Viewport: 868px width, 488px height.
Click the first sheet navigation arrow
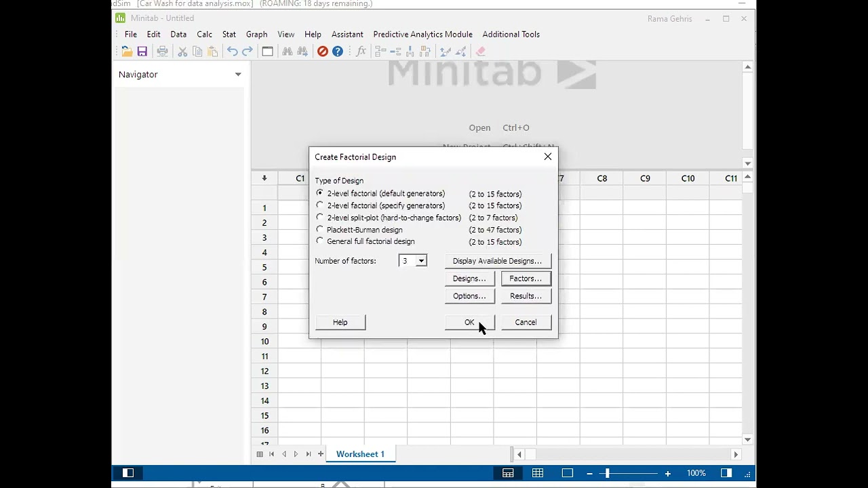click(272, 454)
